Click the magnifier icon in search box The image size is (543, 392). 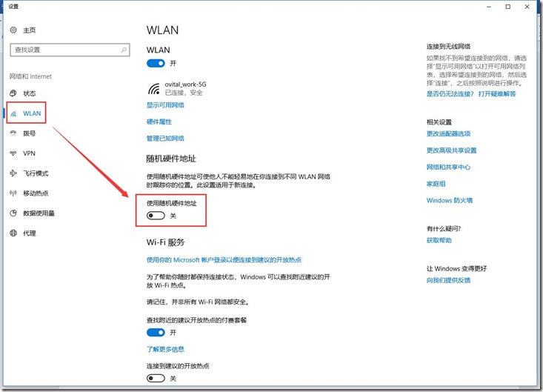click(124, 50)
